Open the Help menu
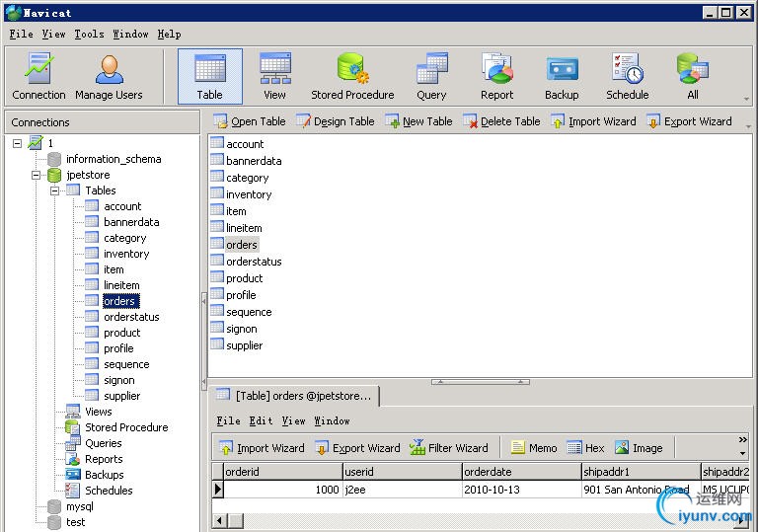The image size is (758, 532). coord(169,35)
